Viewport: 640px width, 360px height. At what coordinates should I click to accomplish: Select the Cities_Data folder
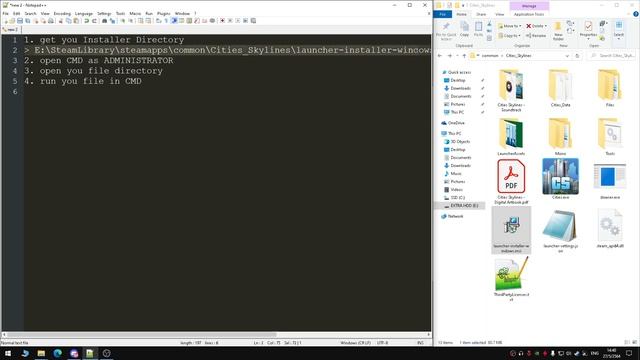[x=560, y=88]
